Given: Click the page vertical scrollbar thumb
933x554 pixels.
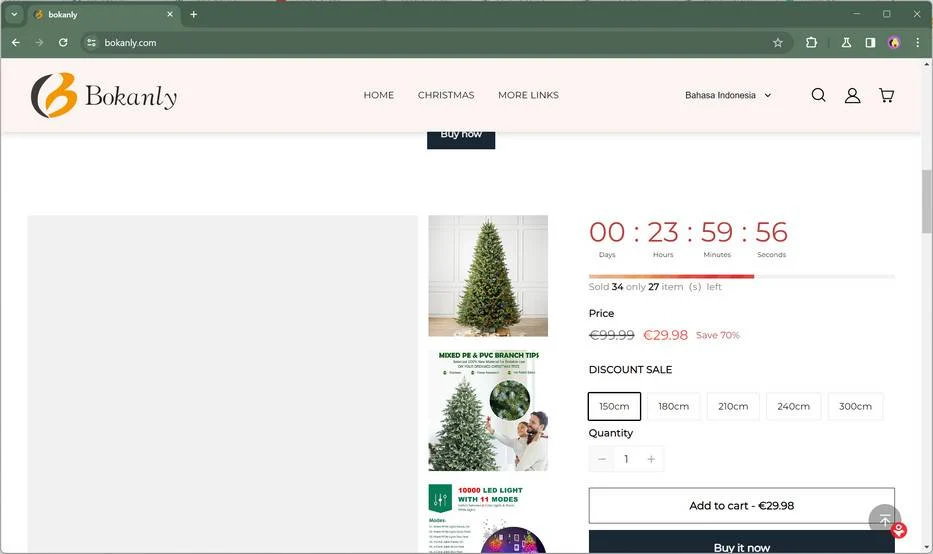Looking at the screenshot, I should tap(926, 201).
